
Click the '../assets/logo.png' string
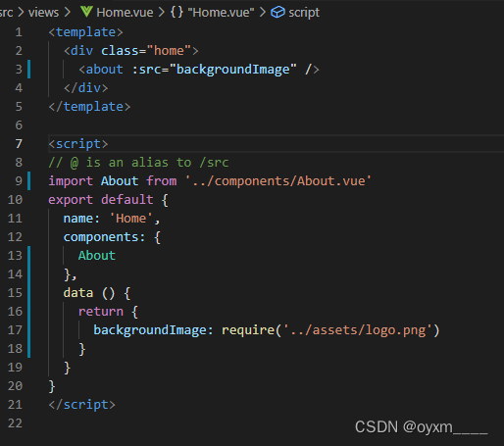tap(357, 330)
